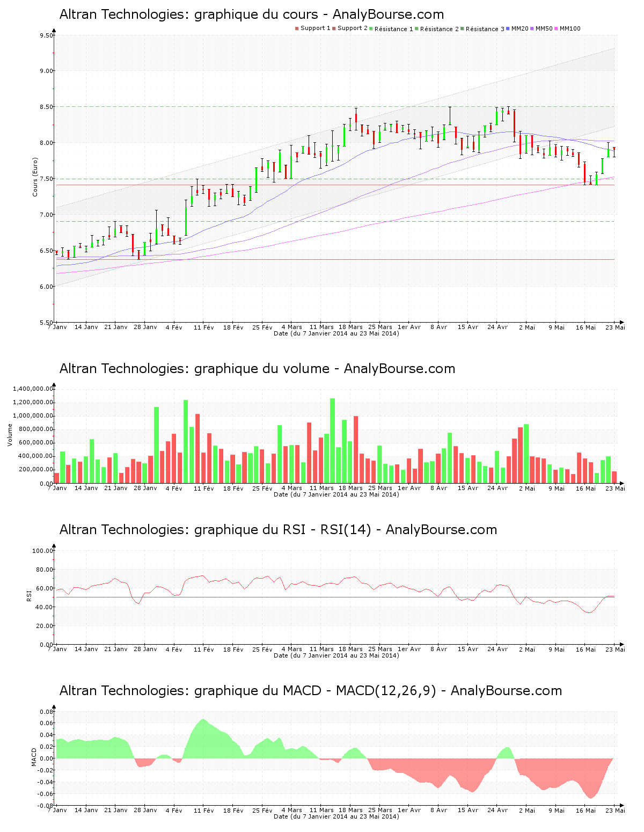
Task: Click '28 Janv' under the MACD chart
Action: coord(145,810)
